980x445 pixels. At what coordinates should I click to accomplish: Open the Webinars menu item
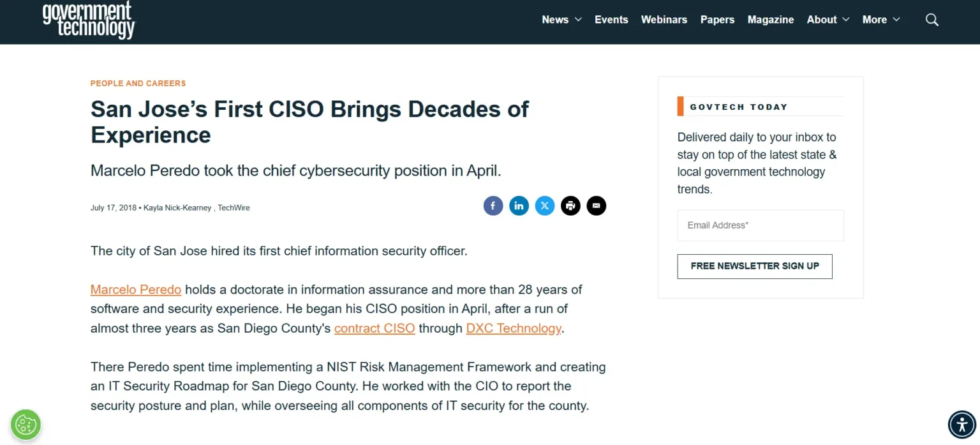[664, 20]
